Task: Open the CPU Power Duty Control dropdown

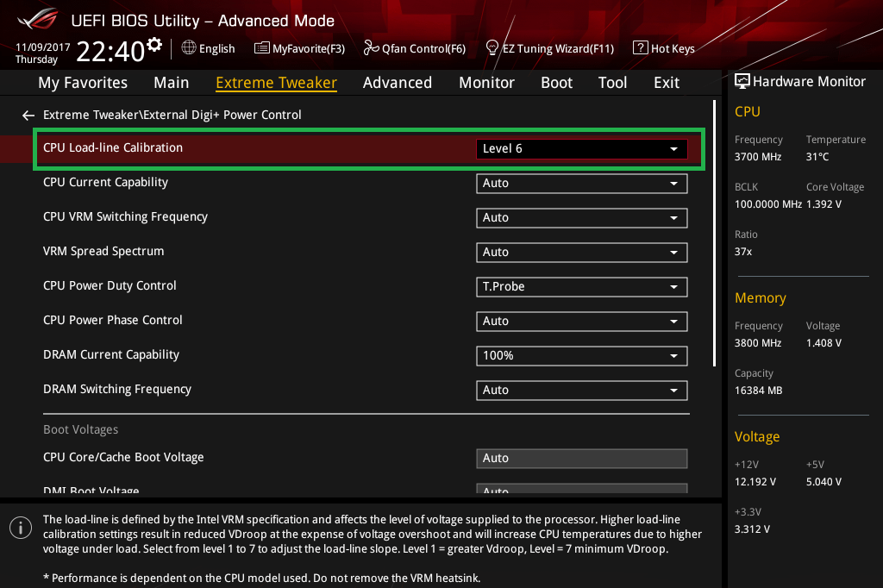Action: (x=582, y=287)
